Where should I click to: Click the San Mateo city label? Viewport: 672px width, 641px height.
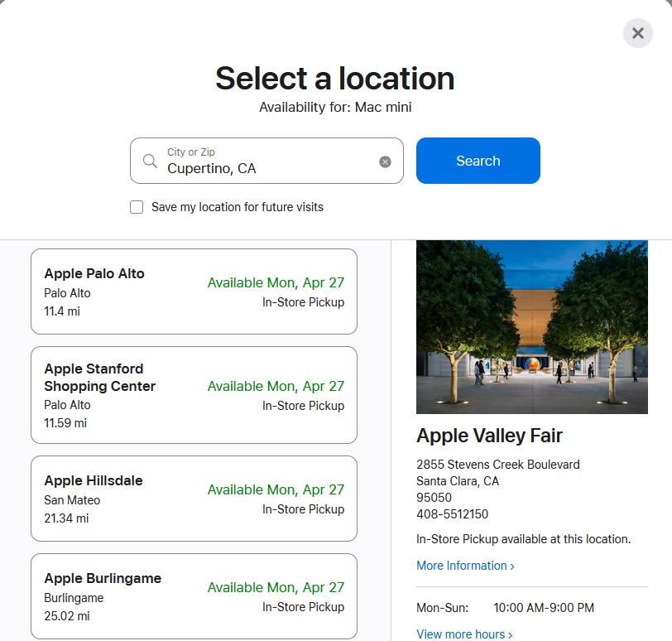72,500
